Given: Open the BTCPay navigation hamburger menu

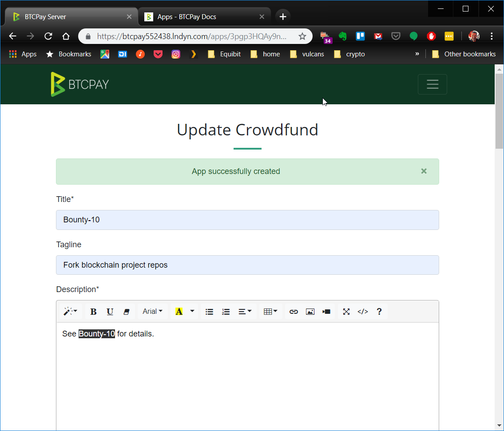Looking at the screenshot, I should coord(432,84).
